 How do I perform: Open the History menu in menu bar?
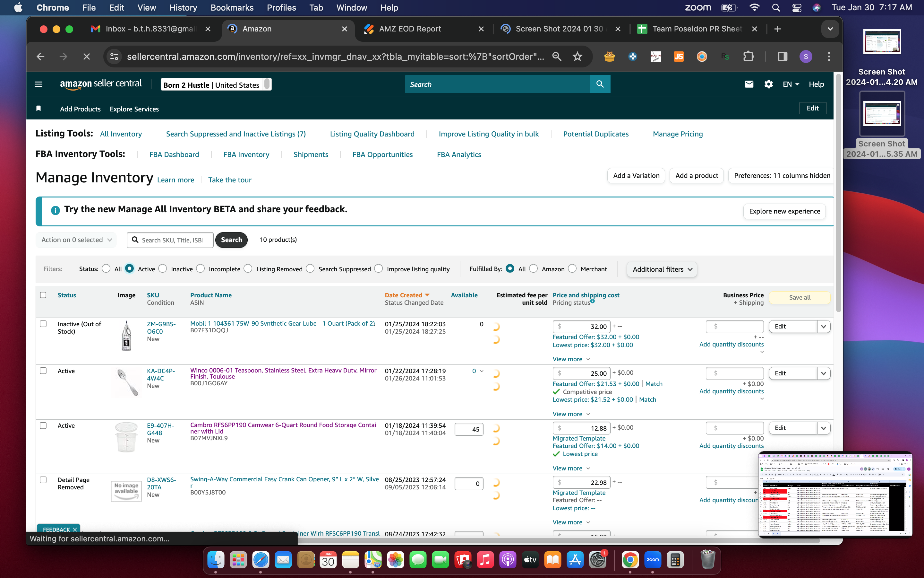point(183,8)
